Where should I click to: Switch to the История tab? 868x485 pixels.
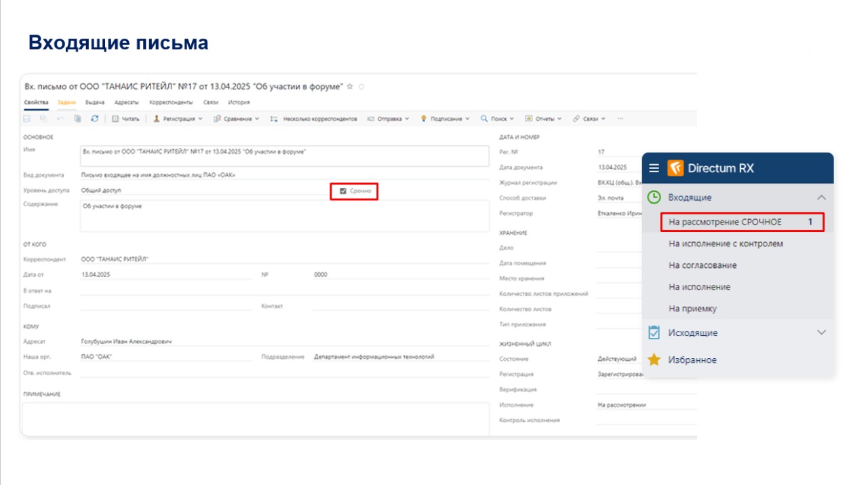(x=239, y=102)
